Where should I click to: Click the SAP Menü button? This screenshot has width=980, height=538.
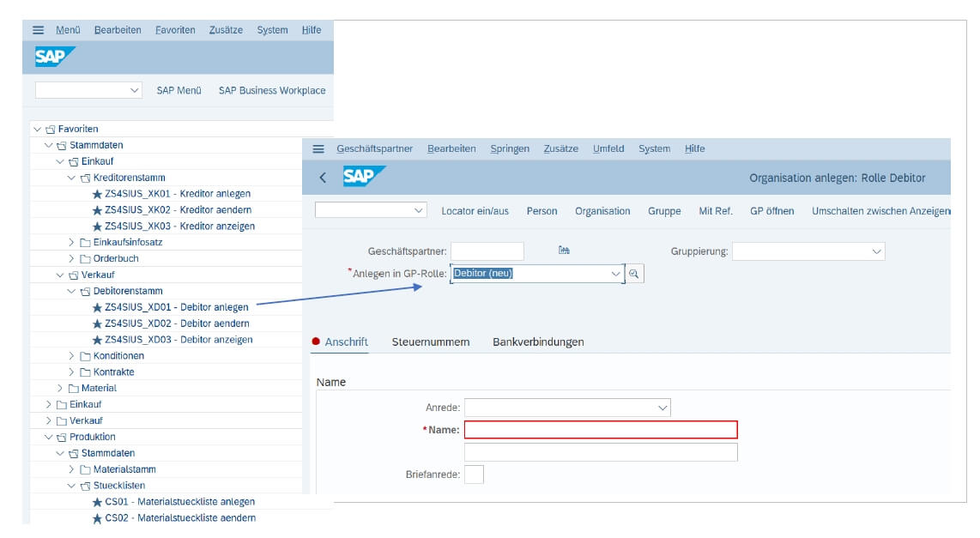click(178, 91)
